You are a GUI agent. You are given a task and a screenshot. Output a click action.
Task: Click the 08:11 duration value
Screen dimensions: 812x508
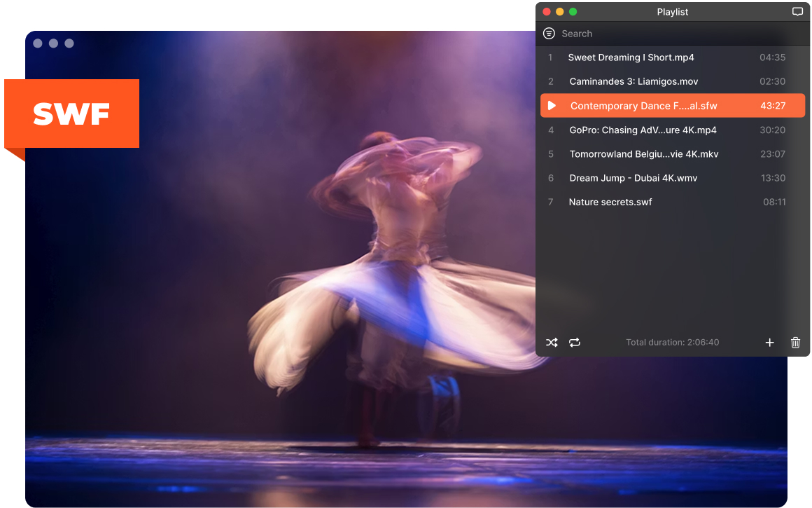pos(774,202)
